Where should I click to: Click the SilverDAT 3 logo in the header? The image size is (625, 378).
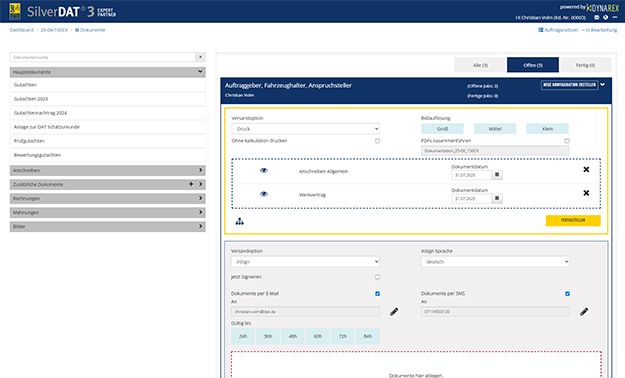pos(63,11)
